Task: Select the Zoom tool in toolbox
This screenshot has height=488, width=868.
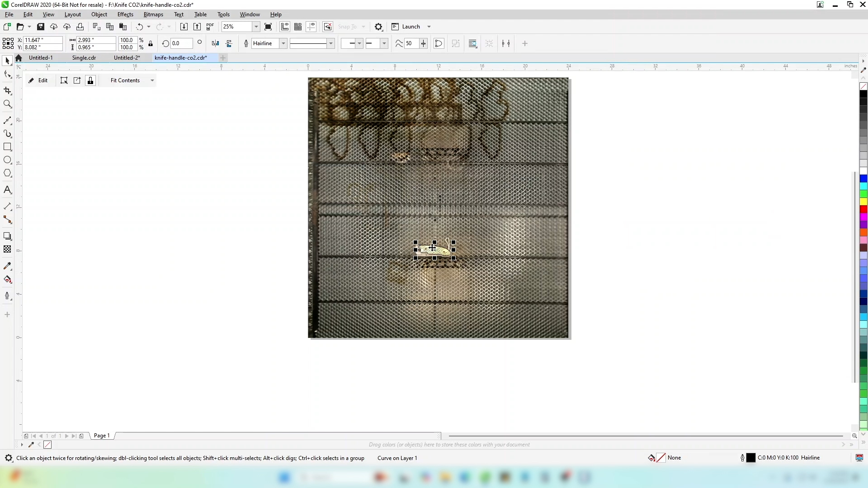Action: [7, 104]
